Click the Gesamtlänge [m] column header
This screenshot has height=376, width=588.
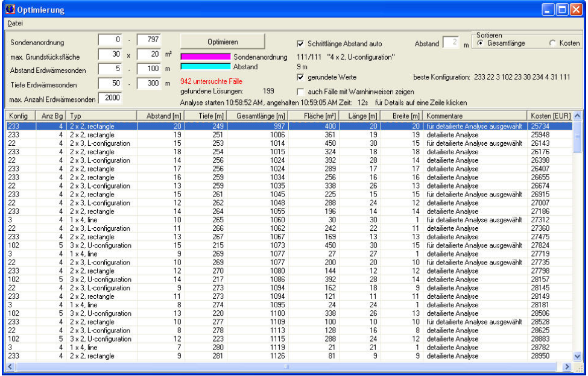click(x=257, y=115)
